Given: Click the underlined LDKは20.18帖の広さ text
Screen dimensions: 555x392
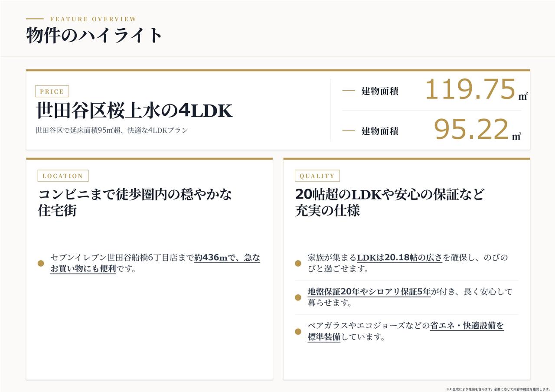Looking at the screenshot, I should point(399,258).
